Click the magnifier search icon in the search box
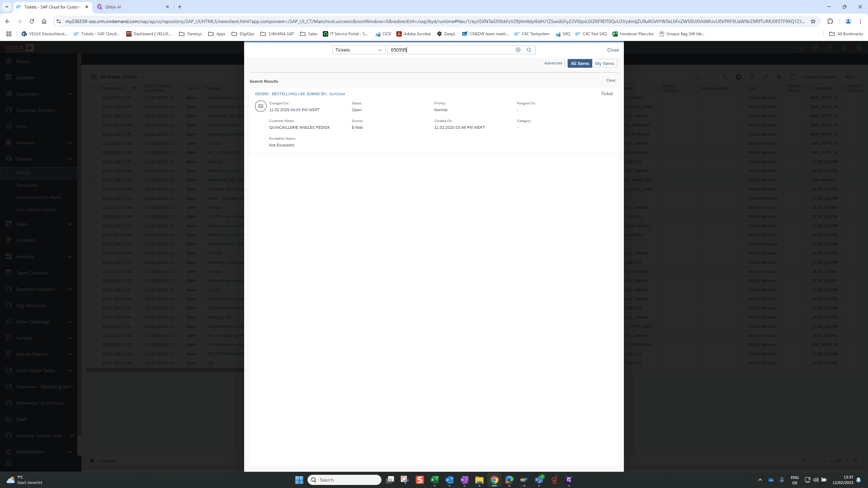This screenshot has height=488, width=868. click(x=529, y=50)
